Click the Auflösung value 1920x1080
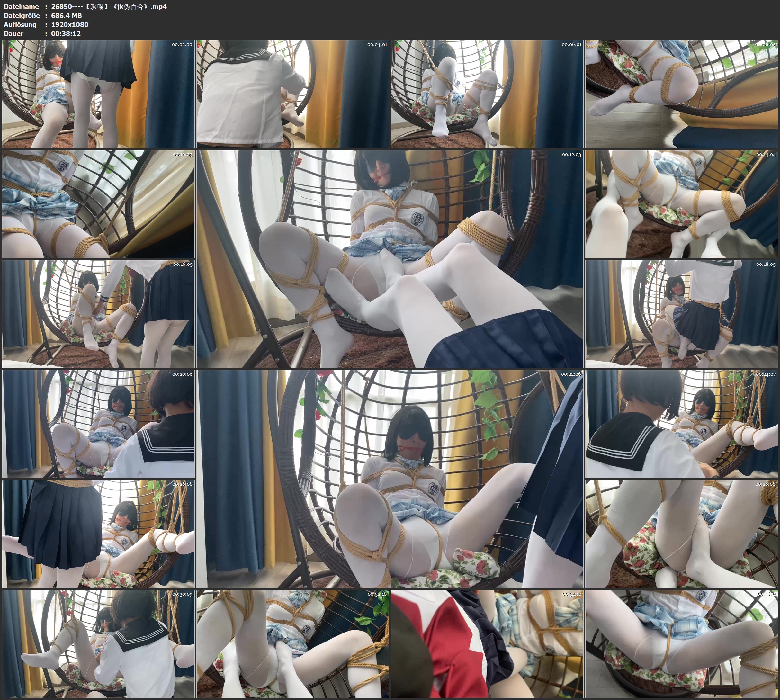Screen dimensions: 780x700 tap(70, 25)
